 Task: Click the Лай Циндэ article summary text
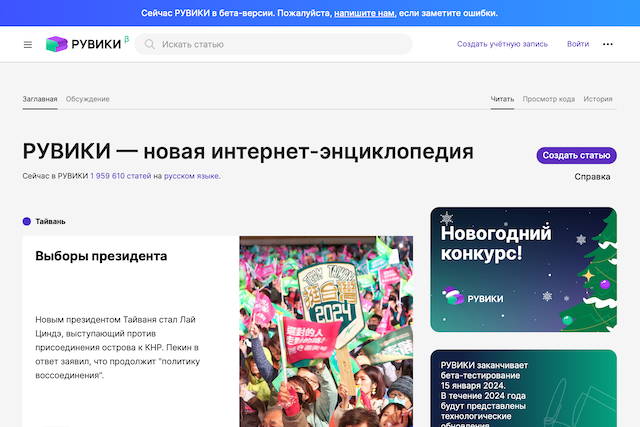118,347
